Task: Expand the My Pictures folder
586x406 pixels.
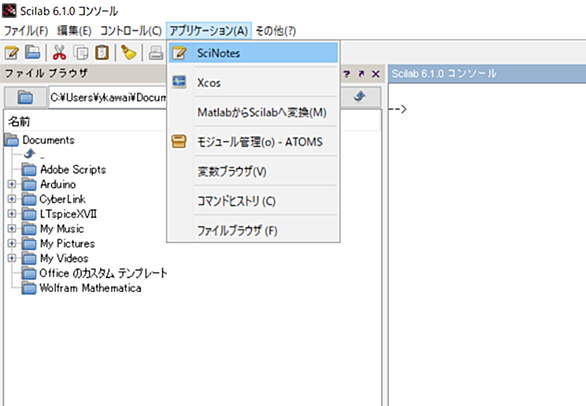Action: [12, 243]
